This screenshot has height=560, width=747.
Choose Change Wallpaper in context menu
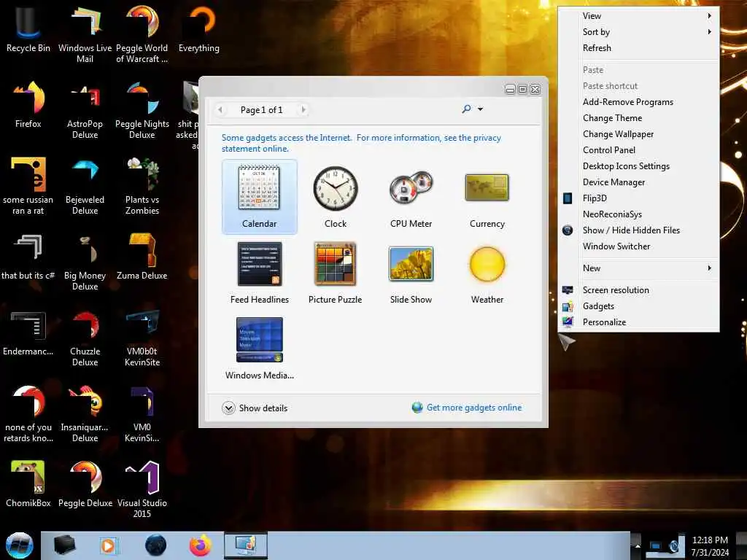pos(638,134)
